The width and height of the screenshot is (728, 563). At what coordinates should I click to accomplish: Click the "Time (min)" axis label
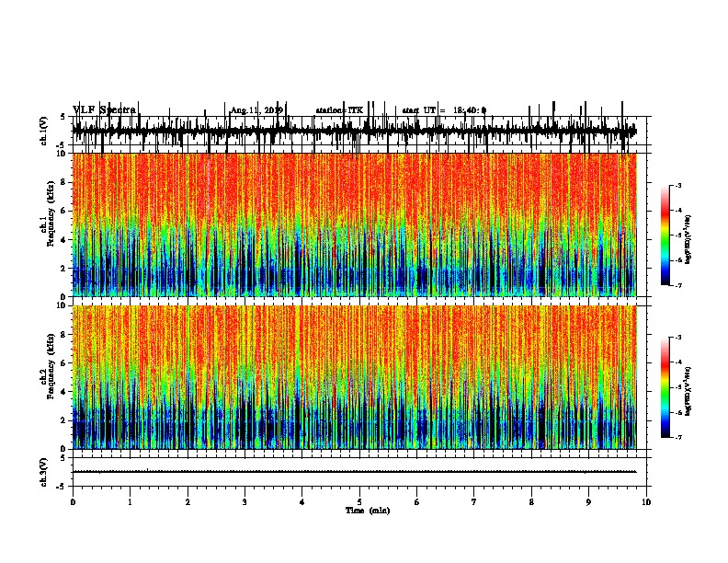click(368, 511)
